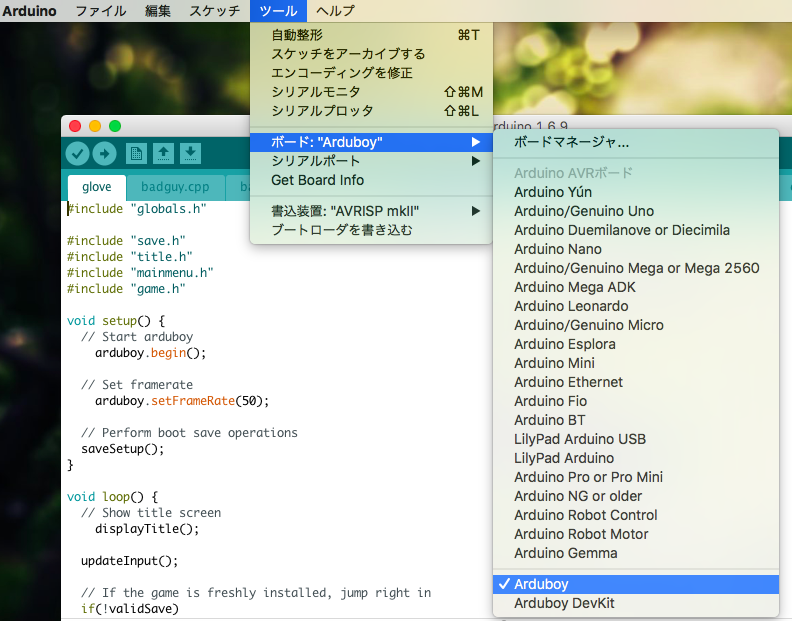Select Arduino Leonardo board
The width and height of the screenshot is (792, 621).
tap(636, 306)
